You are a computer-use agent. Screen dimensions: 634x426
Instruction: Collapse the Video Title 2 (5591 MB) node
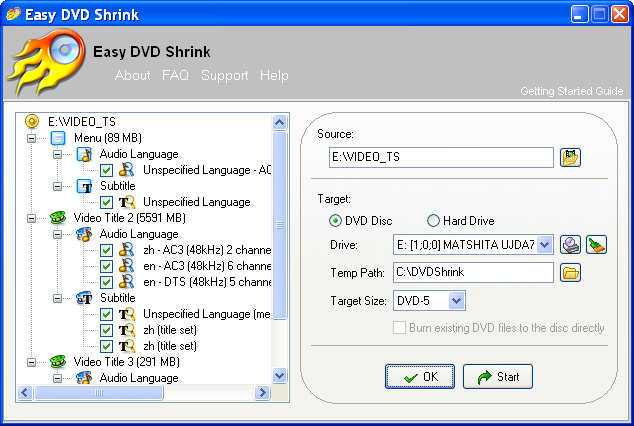click(x=32, y=218)
